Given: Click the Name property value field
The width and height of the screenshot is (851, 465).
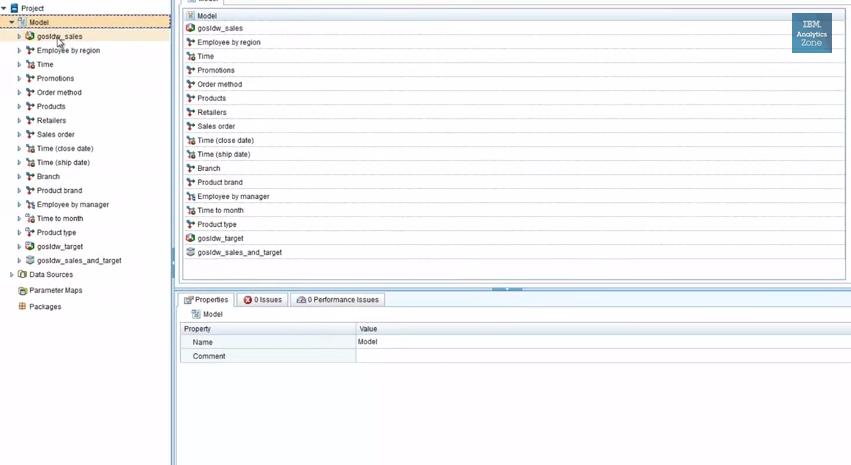Looking at the screenshot, I should point(604,342).
